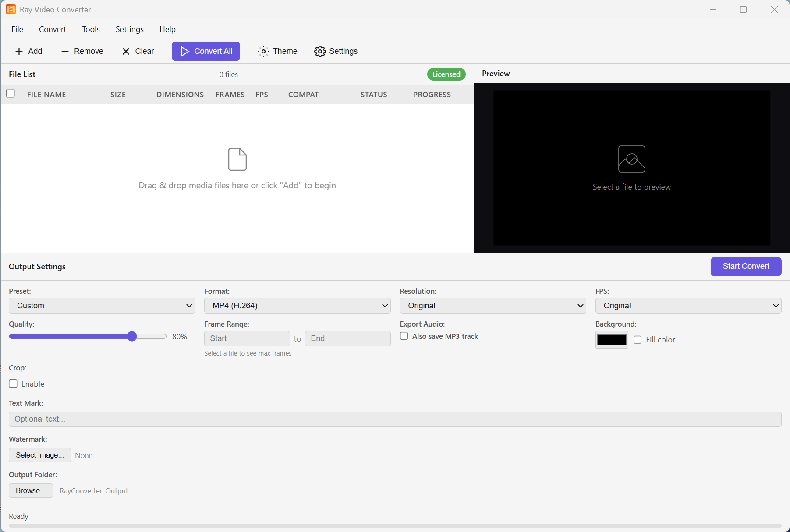Click the 80% quality value
The width and height of the screenshot is (790, 532).
click(x=180, y=336)
